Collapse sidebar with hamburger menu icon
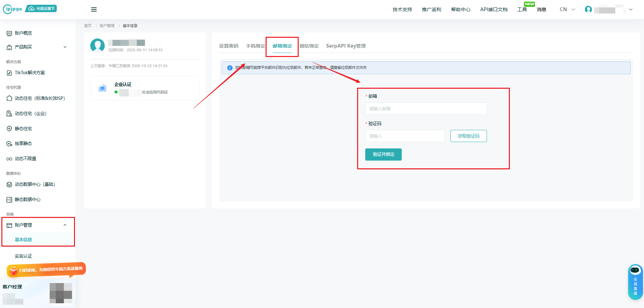This screenshot has width=644, height=308. pos(94,9)
